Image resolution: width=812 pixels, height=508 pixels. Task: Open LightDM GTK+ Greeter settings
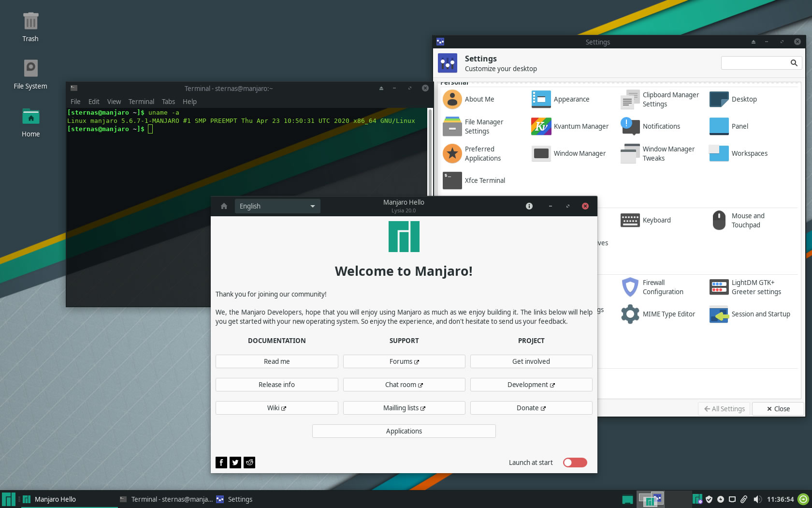tap(745, 287)
